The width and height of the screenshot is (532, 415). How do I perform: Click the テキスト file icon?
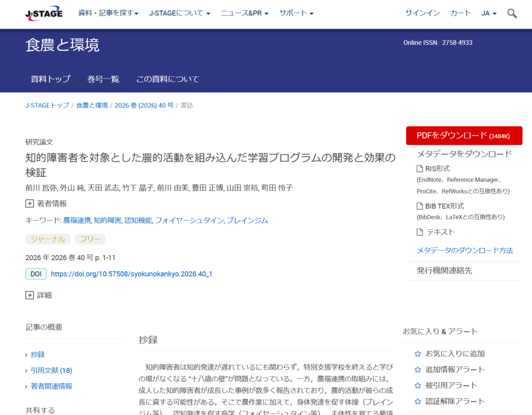tap(420, 232)
